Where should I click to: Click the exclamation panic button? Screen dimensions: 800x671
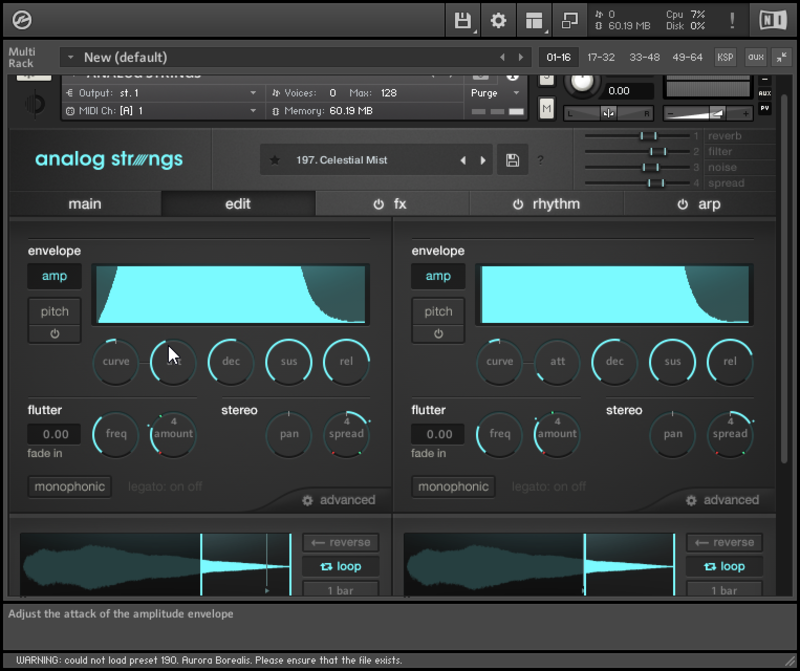(x=732, y=20)
